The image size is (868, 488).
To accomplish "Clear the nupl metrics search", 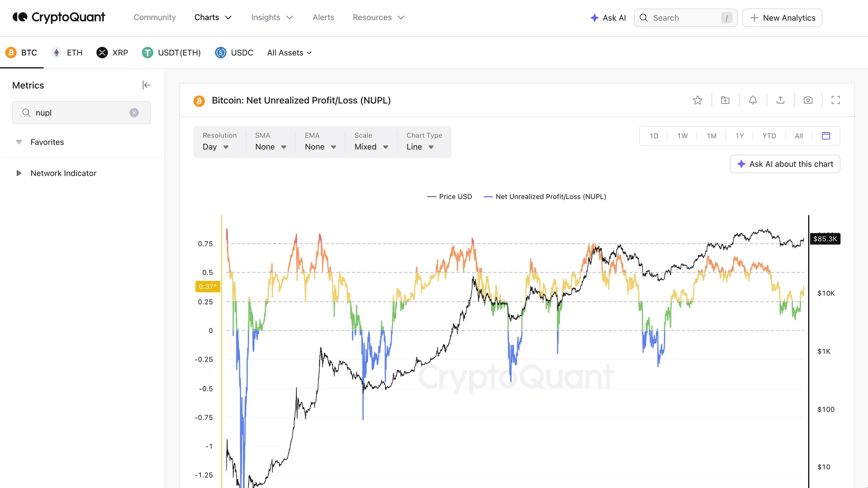I will point(134,113).
